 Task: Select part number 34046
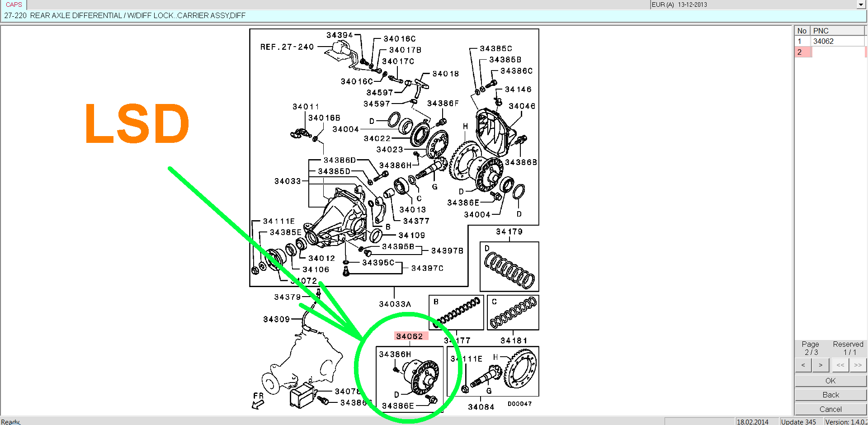pos(522,106)
